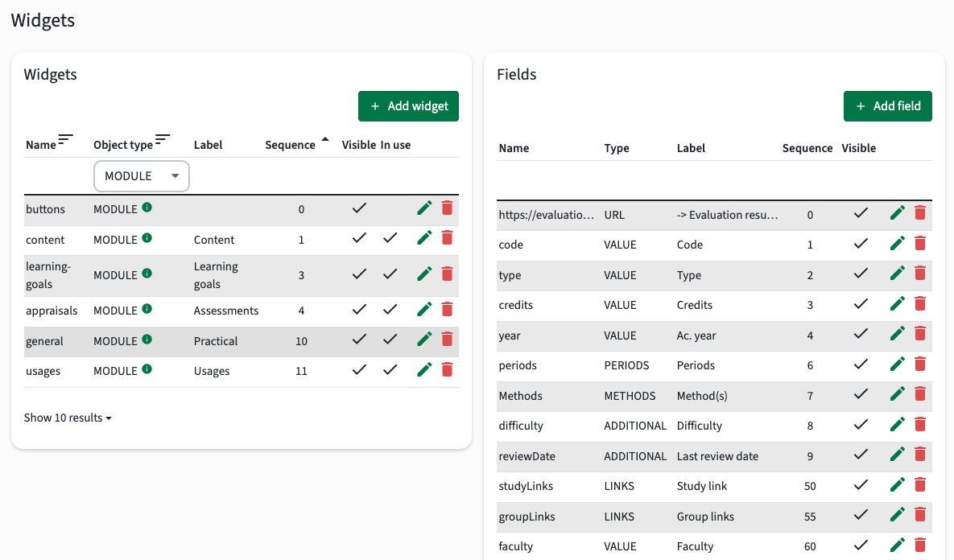Edit the learning-goals widget
The width and height of the screenshot is (954, 560).
point(424,274)
